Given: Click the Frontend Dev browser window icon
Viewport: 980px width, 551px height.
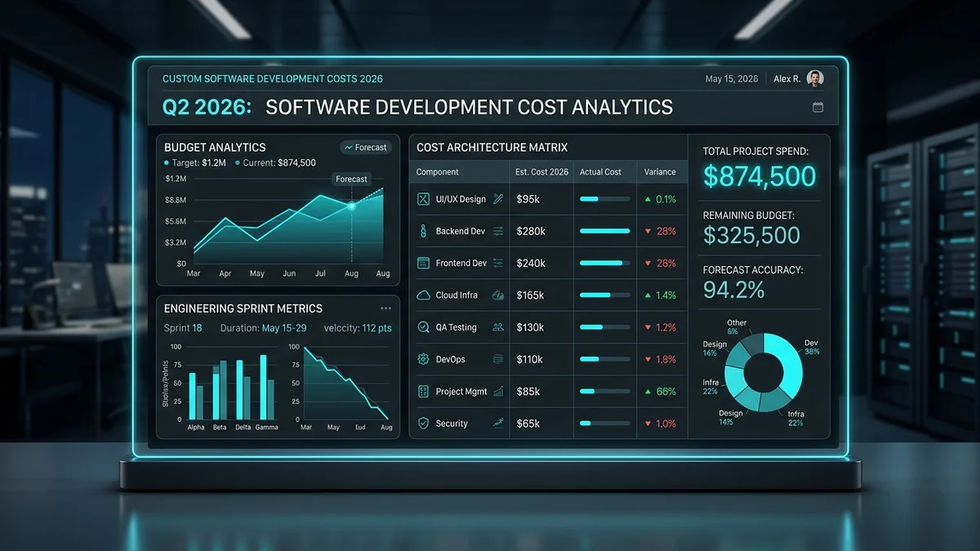Looking at the screenshot, I should pyautogui.click(x=423, y=263).
